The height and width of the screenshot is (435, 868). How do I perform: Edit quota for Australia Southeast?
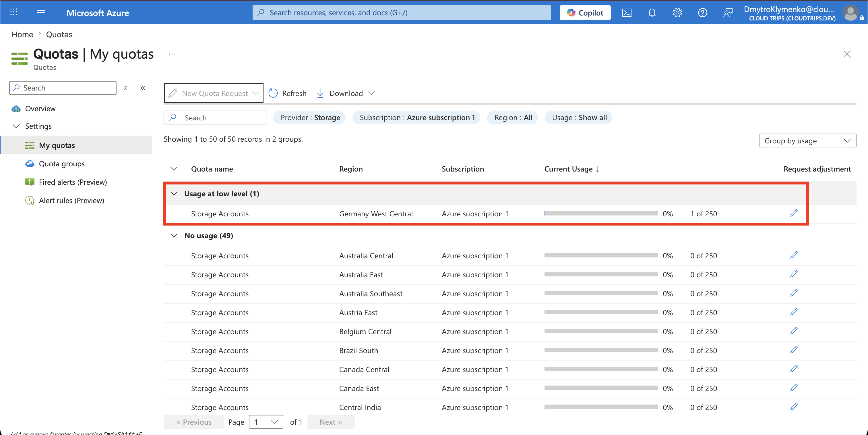794,293
